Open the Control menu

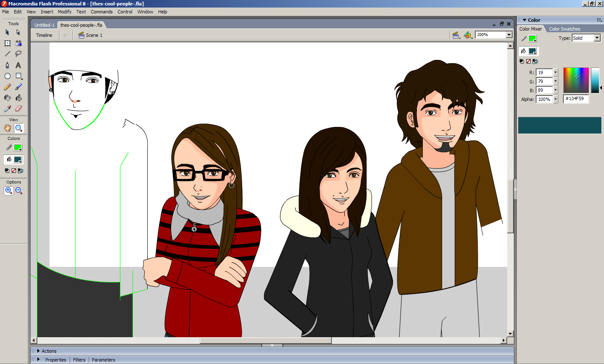pos(125,12)
